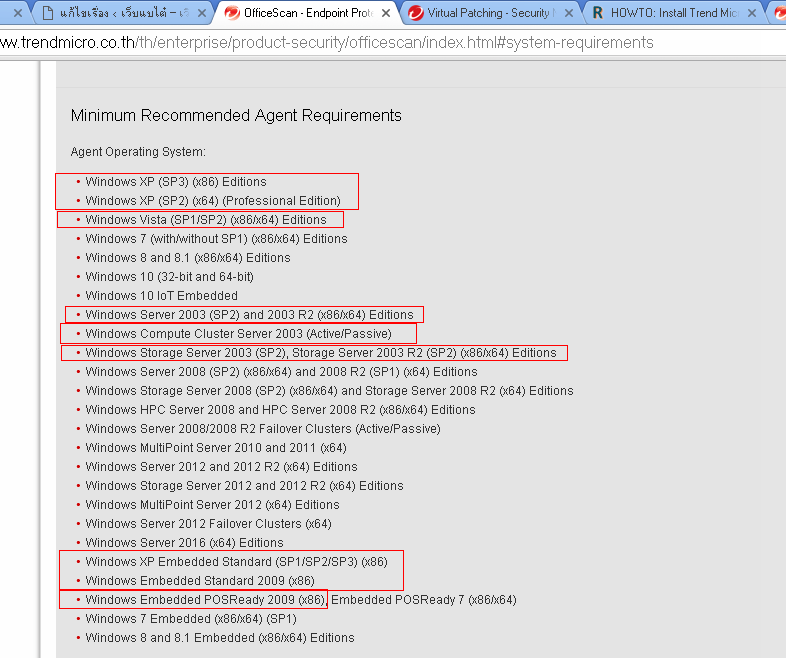Click Windows HPC Server 2008 line
The image size is (786, 658).
coord(280,410)
